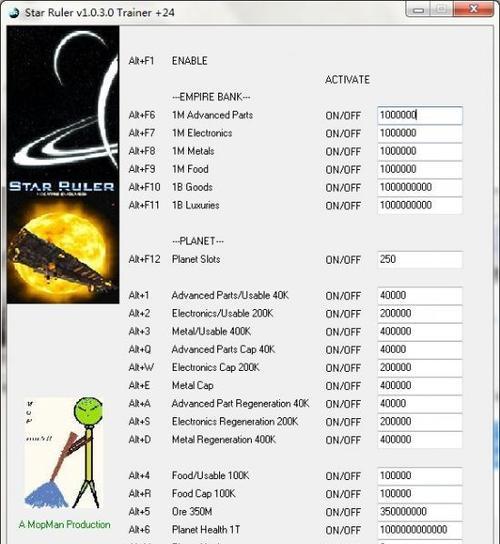The height and width of the screenshot is (544, 500).
Task: Toggle ON/OFF for Food/Usable 100K
Action: (x=343, y=476)
